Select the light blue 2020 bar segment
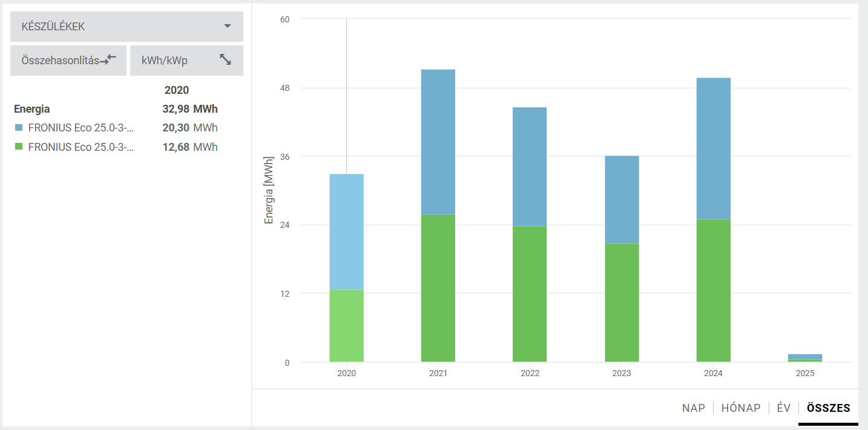868x430 pixels. point(346,231)
